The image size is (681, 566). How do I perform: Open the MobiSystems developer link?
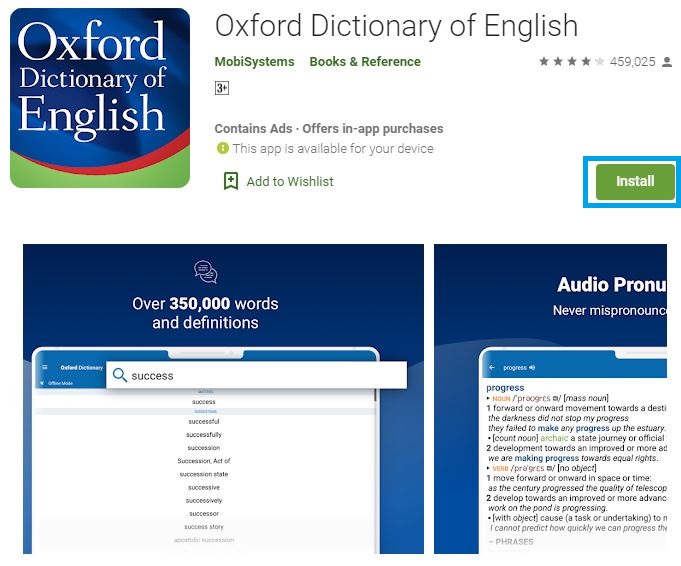tap(255, 62)
